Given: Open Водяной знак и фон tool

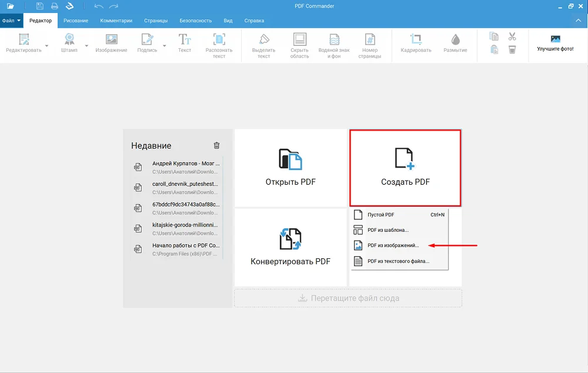Looking at the screenshot, I should click(x=334, y=46).
